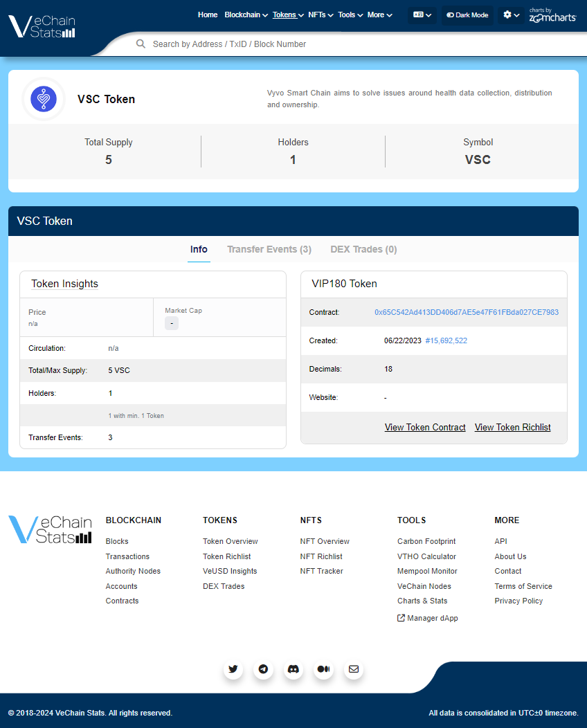Open Token Richlist footer link
This screenshot has width=587, height=728.
(x=226, y=556)
